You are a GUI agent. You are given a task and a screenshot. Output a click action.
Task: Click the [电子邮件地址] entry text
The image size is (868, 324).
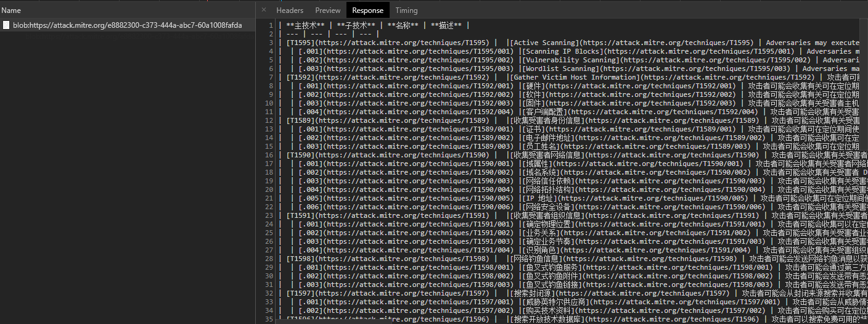click(x=549, y=138)
